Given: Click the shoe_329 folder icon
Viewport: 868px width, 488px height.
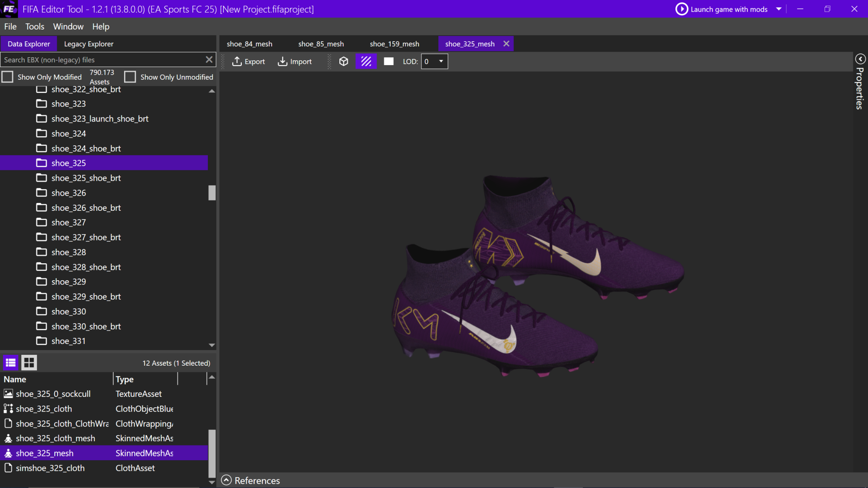Looking at the screenshot, I should 42,282.
